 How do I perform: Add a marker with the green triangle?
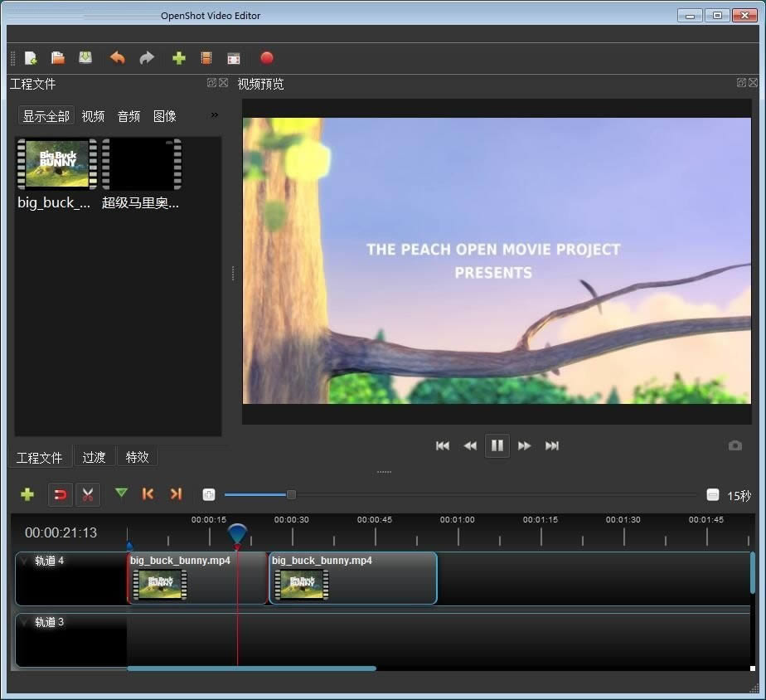[x=121, y=493]
